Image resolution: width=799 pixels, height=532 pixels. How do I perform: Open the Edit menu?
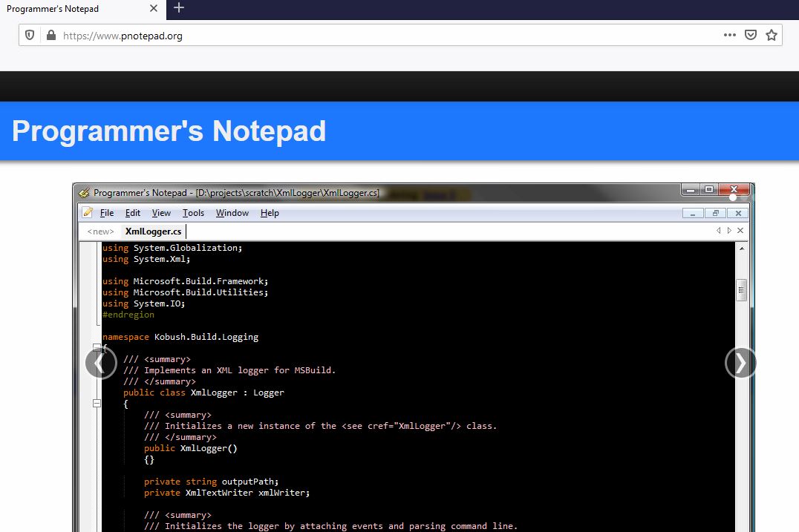(x=132, y=213)
